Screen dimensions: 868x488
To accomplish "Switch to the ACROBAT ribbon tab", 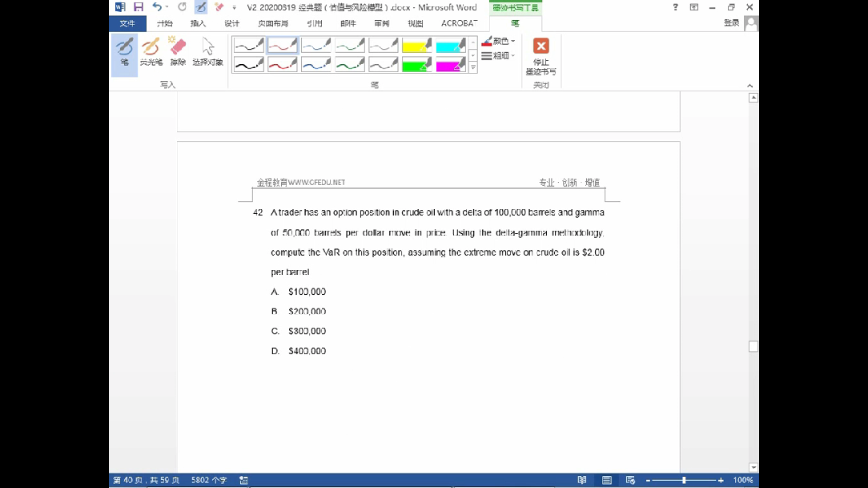I will [x=459, y=23].
